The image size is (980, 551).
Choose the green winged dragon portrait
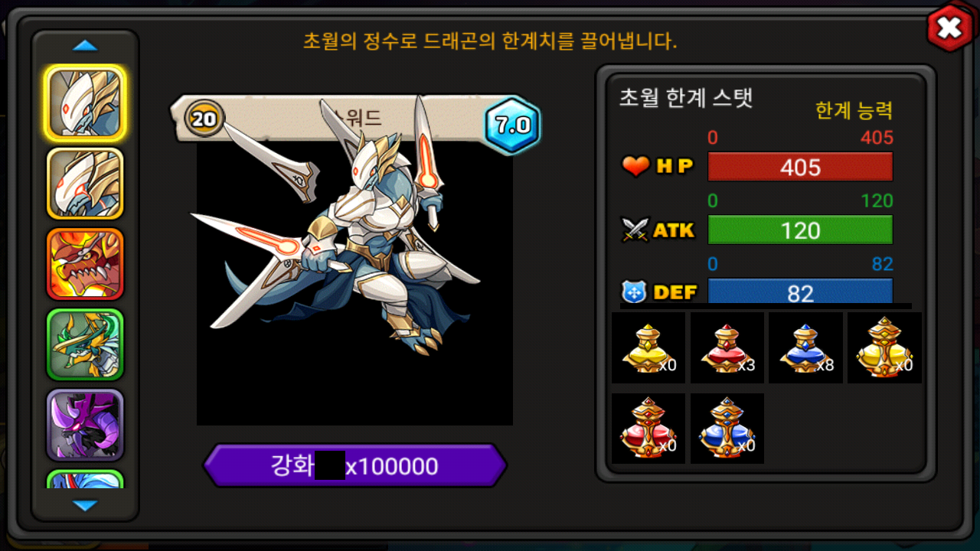(x=85, y=344)
